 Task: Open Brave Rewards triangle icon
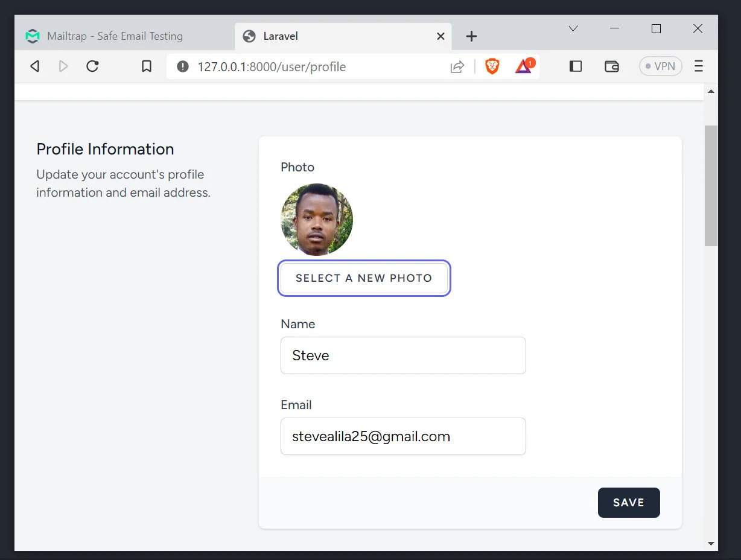click(523, 66)
